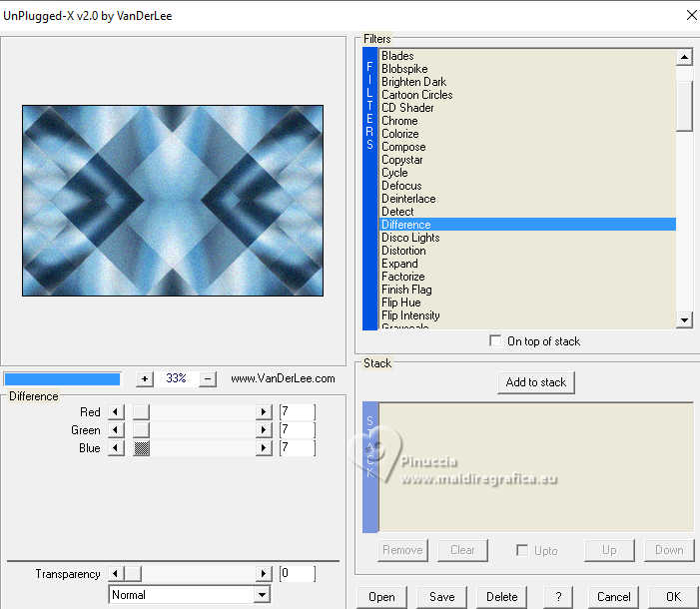Viewport: 700px width, 609px height.
Task: Click the Transparency slider right arrow
Action: 264,573
